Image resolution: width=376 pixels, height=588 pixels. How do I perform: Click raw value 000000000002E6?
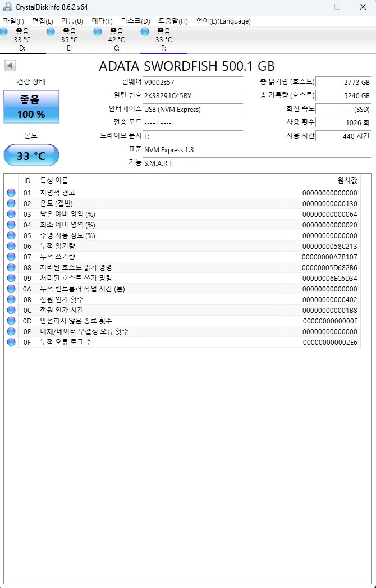tap(329, 343)
